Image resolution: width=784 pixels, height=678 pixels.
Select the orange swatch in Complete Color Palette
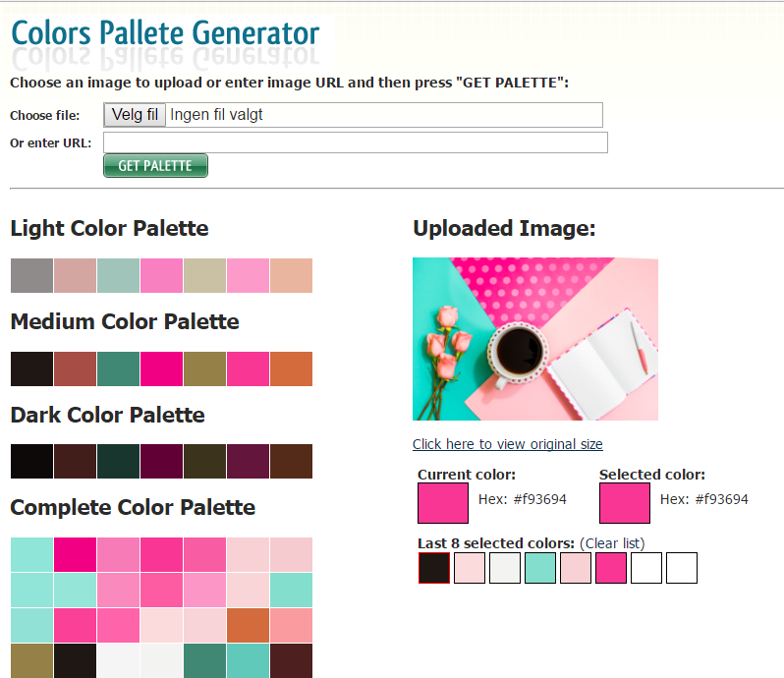(248, 626)
